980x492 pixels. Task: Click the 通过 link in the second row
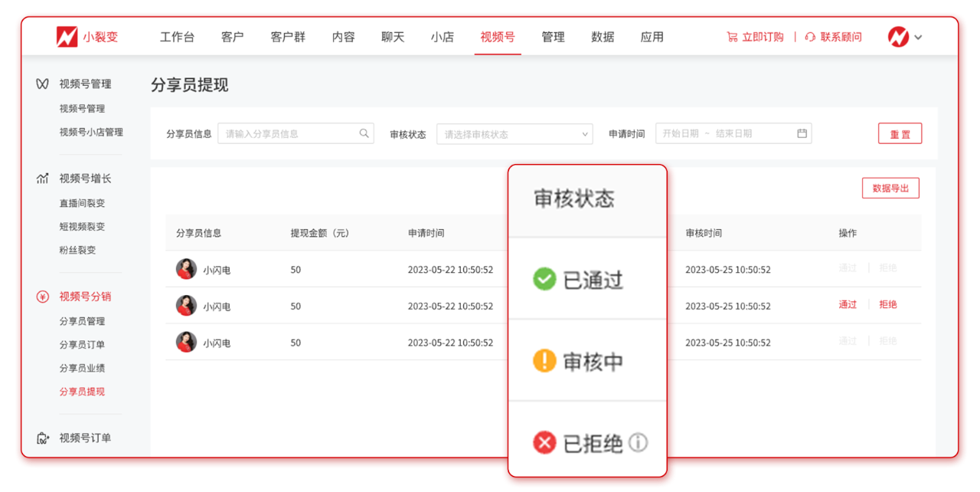tap(848, 303)
